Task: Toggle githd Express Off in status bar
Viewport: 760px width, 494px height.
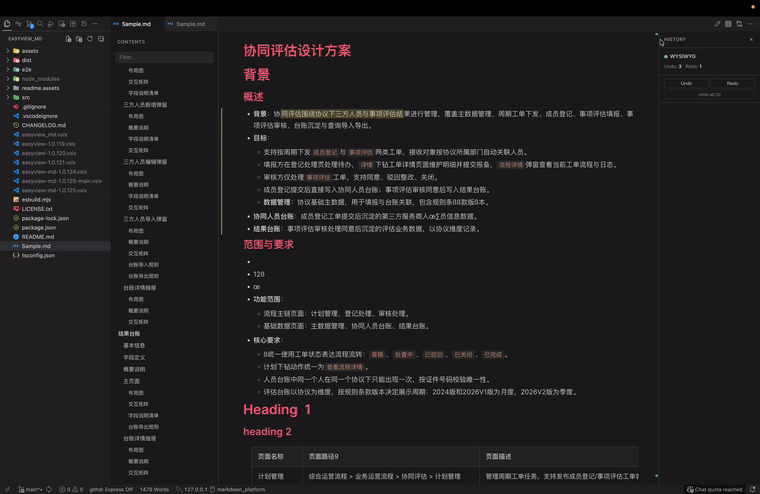Action: point(111,489)
